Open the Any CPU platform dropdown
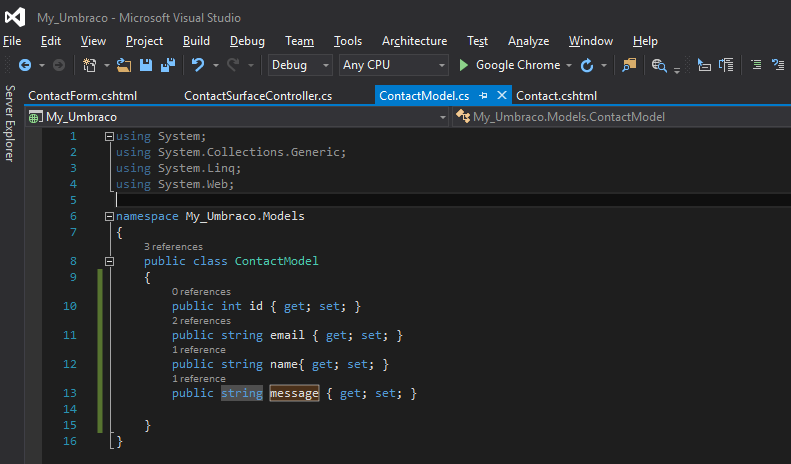Viewport: 791px width, 464px height. [393, 65]
